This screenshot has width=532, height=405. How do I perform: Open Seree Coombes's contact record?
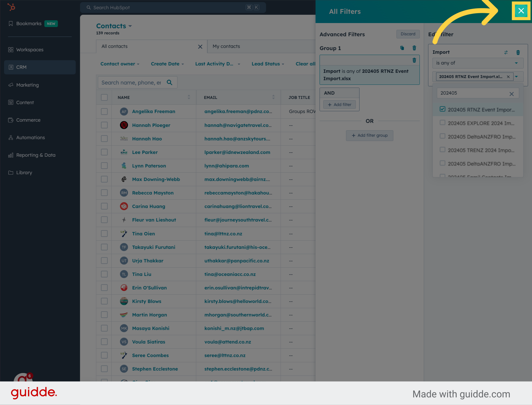150,356
